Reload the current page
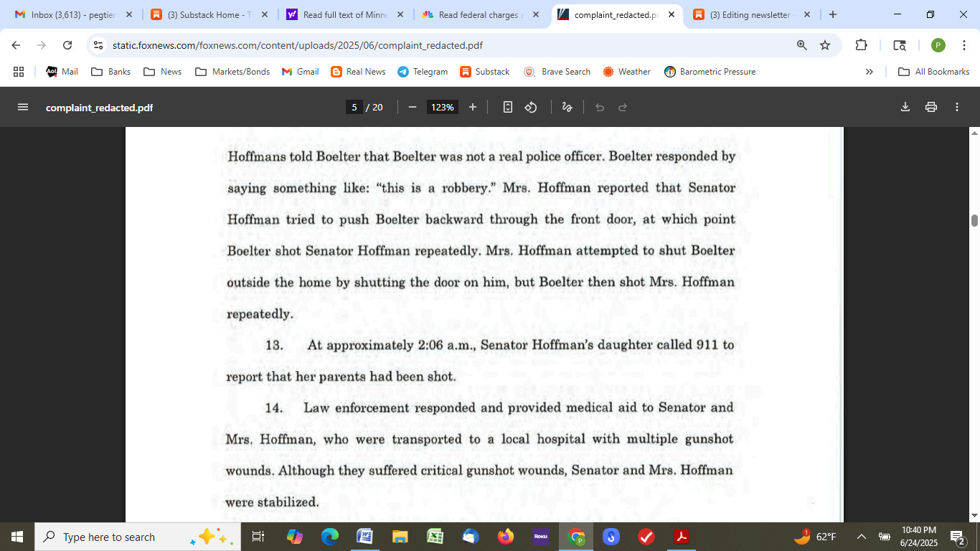Image resolution: width=980 pixels, height=551 pixels. pyautogui.click(x=67, y=45)
